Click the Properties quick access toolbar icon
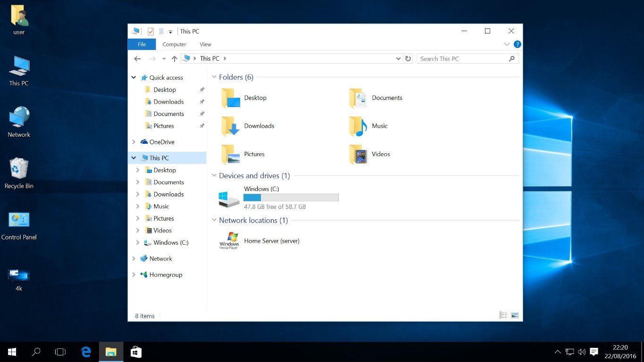The width and height of the screenshot is (644, 362). (151, 32)
